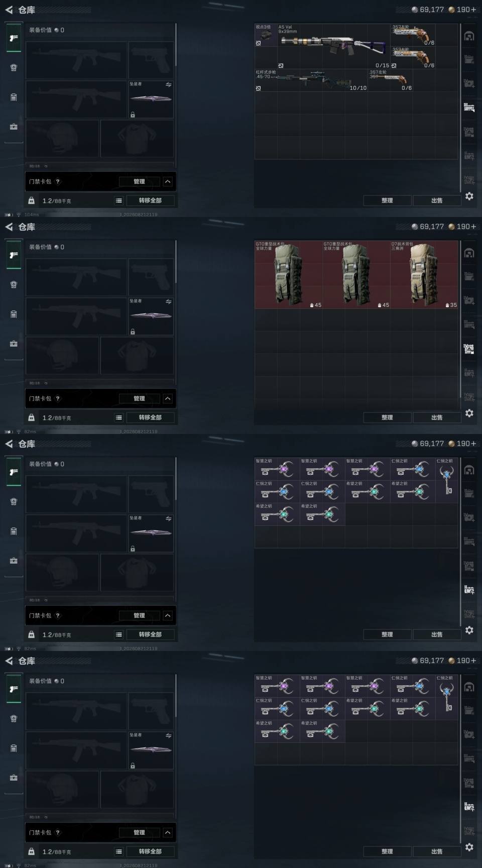Select weapons tab icon beside AS Val page

14,38
